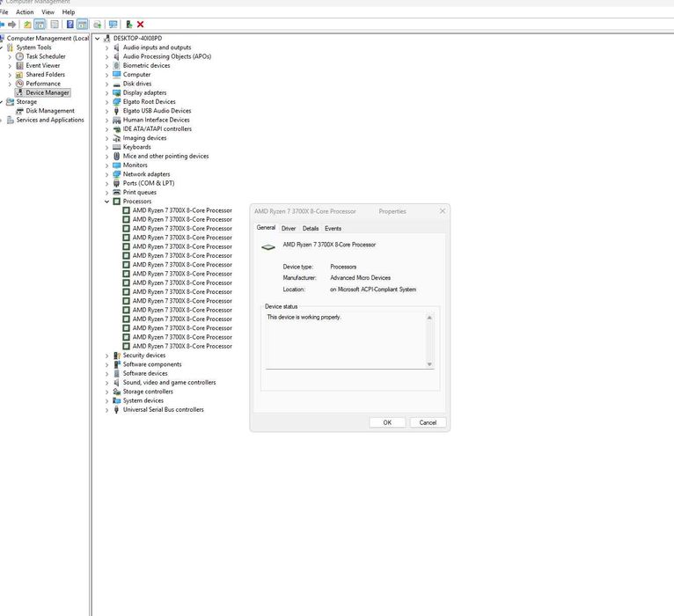The image size is (674, 616).
Task: Click Device status scrollbar down arrow
Action: [x=429, y=364]
